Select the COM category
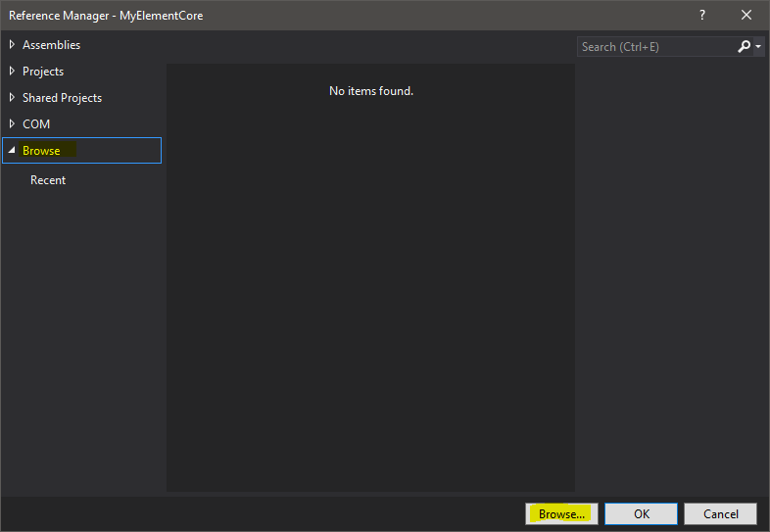The width and height of the screenshot is (770, 532). [x=36, y=124]
